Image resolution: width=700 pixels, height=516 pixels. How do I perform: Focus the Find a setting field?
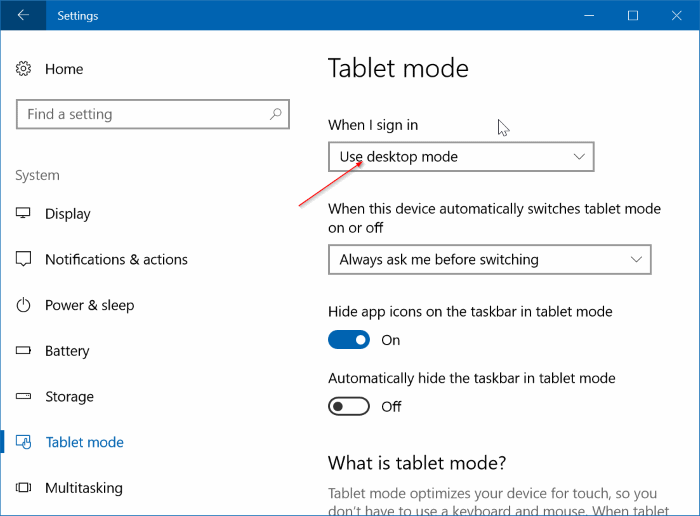153,114
